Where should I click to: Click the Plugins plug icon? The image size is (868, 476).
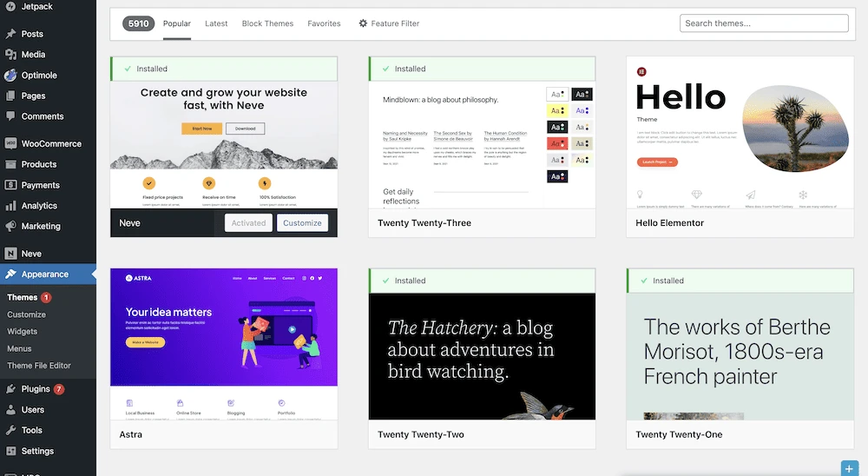[10, 389]
